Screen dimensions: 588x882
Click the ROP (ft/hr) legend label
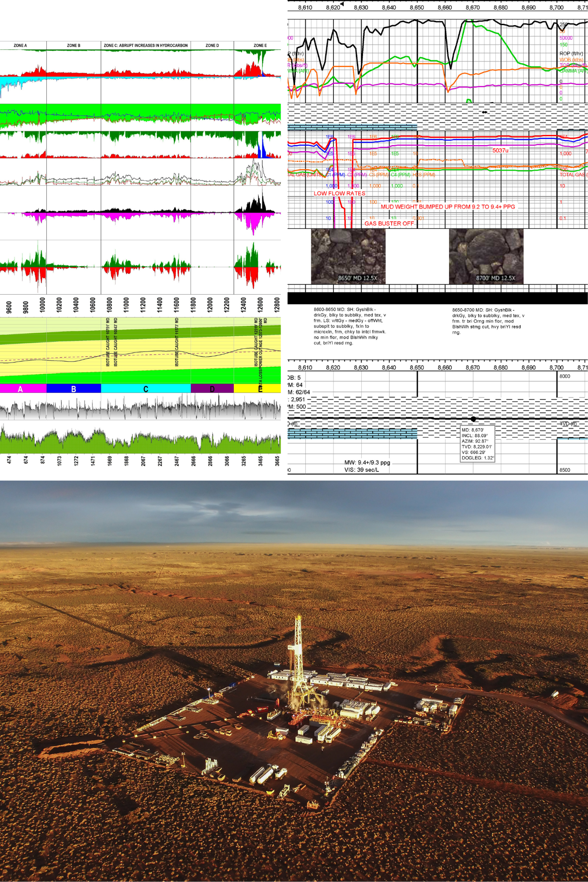[571, 53]
